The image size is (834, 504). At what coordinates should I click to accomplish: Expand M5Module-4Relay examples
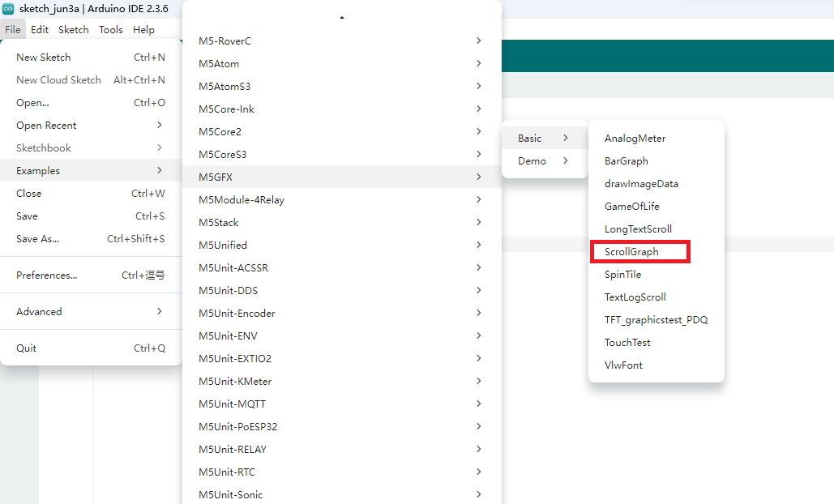[x=342, y=200]
